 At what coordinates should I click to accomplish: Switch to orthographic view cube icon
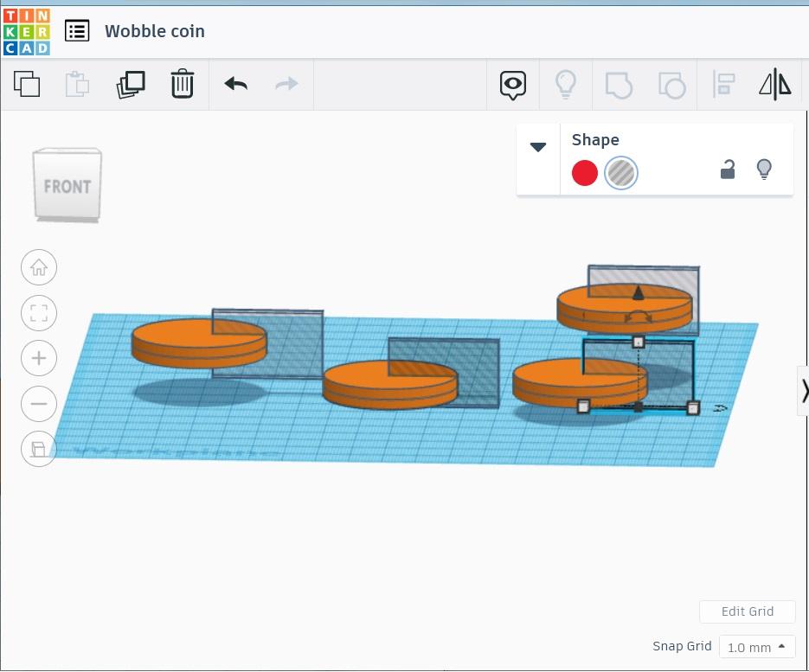(x=39, y=449)
